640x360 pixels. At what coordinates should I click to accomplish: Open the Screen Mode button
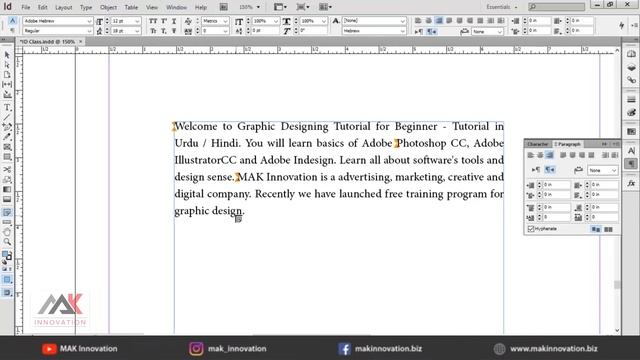302,7
